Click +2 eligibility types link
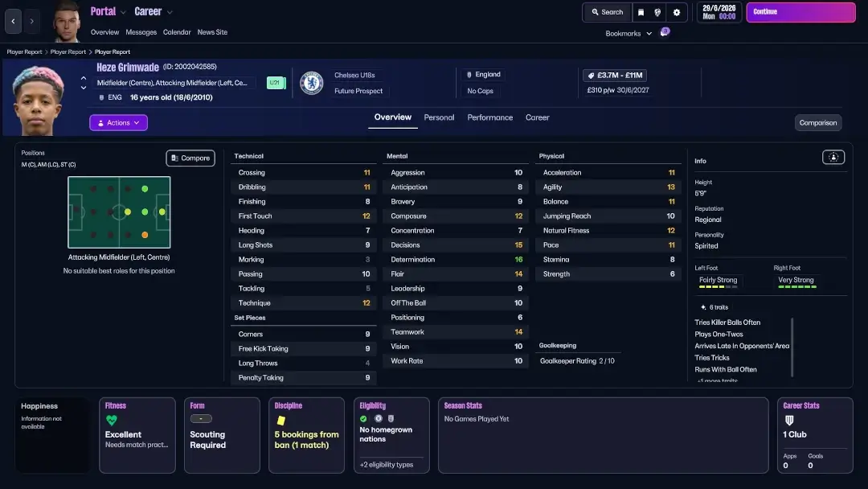The image size is (868, 489). [387, 465]
